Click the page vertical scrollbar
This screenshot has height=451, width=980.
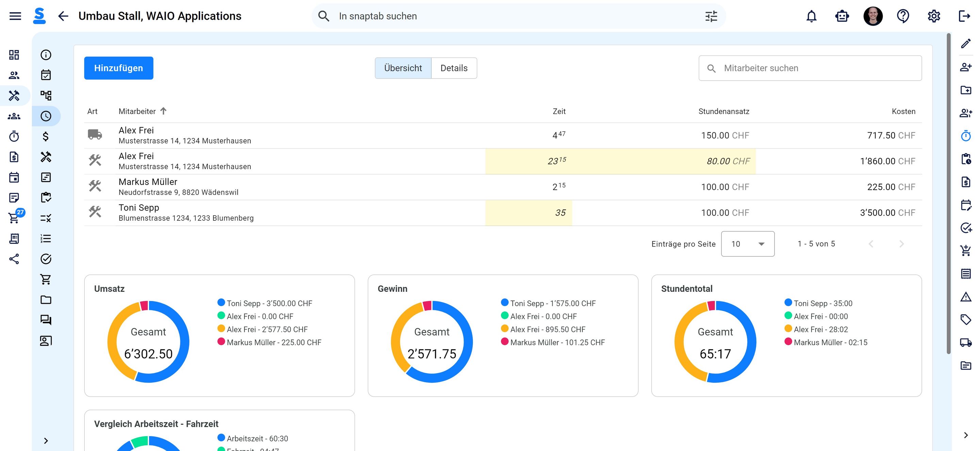(948, 194)
